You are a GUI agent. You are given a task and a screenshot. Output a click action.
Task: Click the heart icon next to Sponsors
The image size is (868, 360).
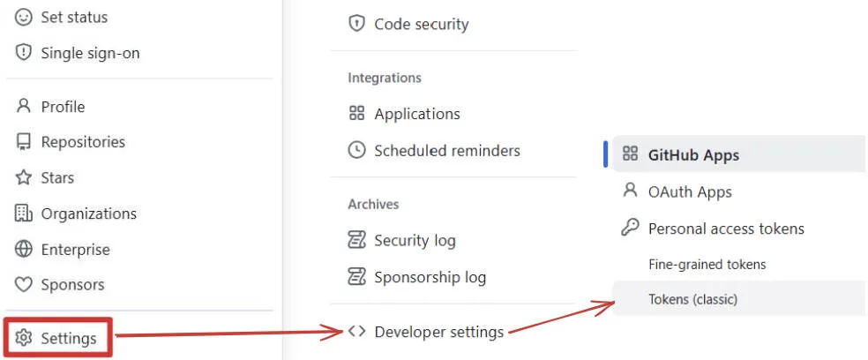(x=24, y=285)
